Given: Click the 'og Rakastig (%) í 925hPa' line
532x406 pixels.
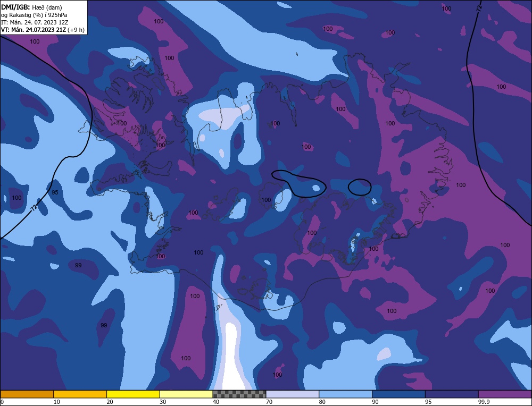Looking at the screenshot, I should point(34,15).
